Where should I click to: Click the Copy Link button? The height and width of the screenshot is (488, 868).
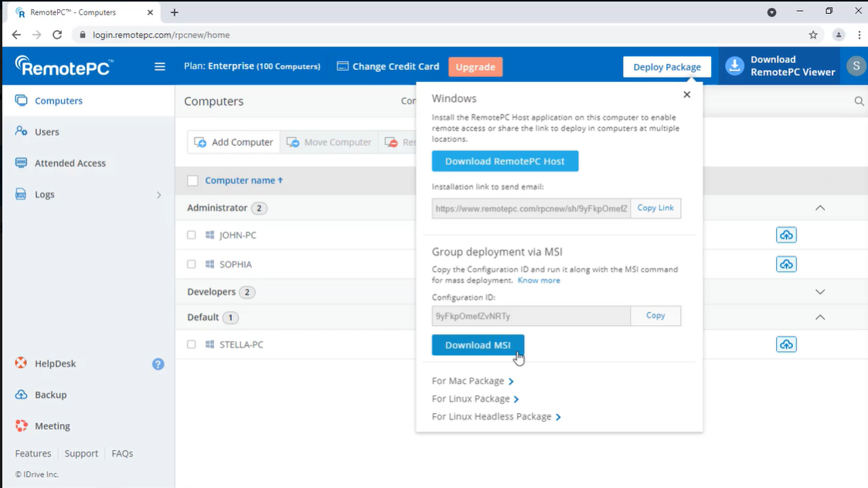(x=655, y=208)
